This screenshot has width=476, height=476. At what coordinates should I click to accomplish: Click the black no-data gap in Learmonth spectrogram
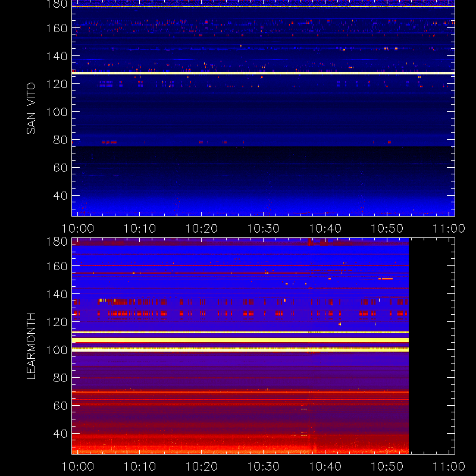pyautogui.click(x=432, y=346)
